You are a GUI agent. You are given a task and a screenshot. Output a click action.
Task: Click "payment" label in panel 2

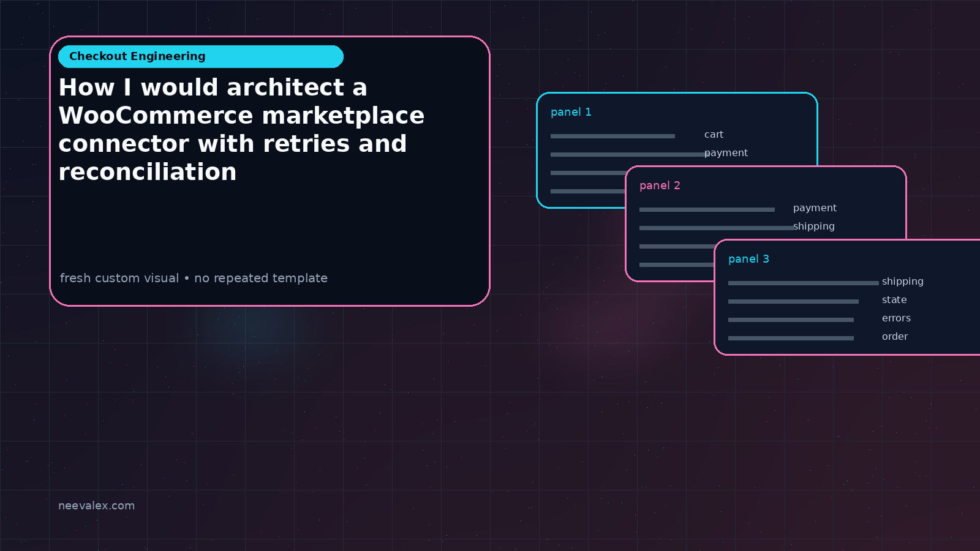pyautogui.click(x=815, y=208)
